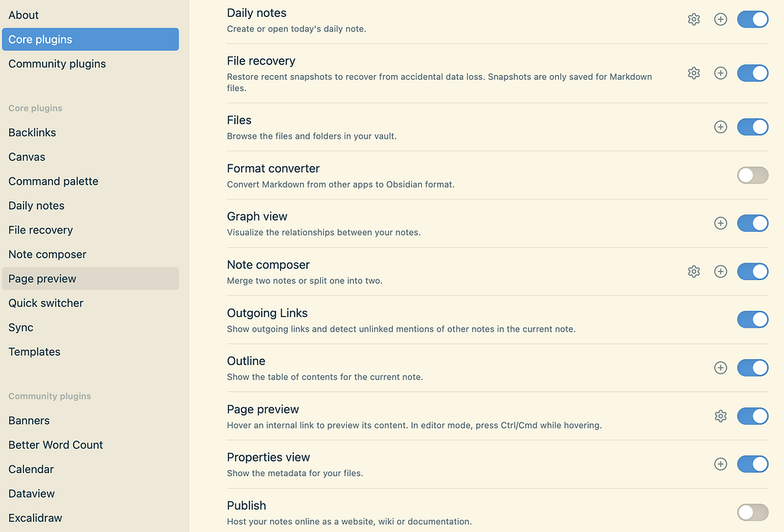Open the Daily notes settings gear
This screenshot has width=784, height=532.
[694, 19]
